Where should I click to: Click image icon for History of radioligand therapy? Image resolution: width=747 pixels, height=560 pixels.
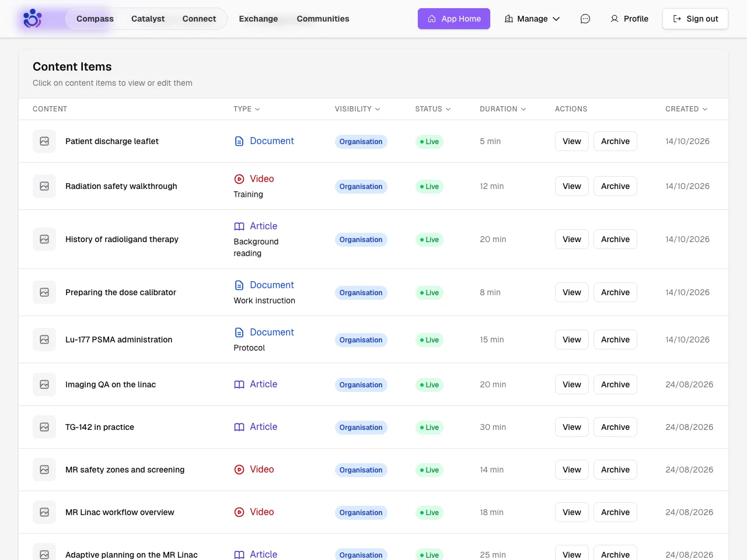click(x=44, y=239)
